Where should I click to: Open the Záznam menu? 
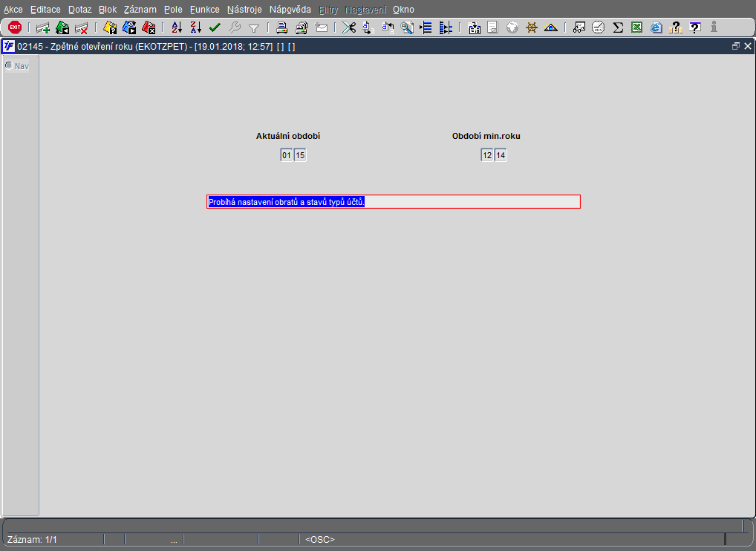click(x=140, y=10)
